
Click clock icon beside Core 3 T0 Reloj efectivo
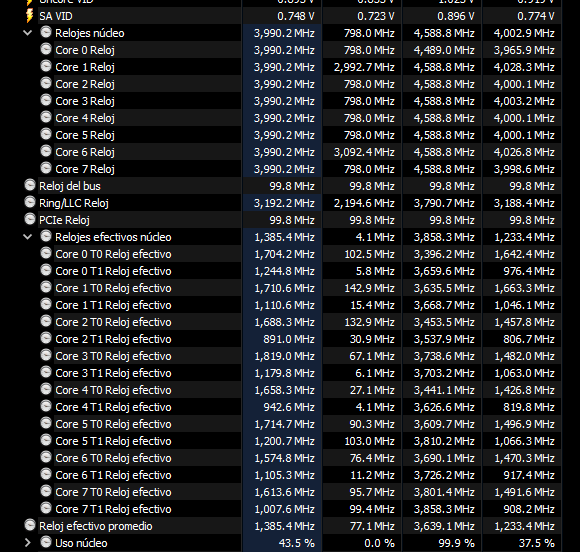(46, 355)
